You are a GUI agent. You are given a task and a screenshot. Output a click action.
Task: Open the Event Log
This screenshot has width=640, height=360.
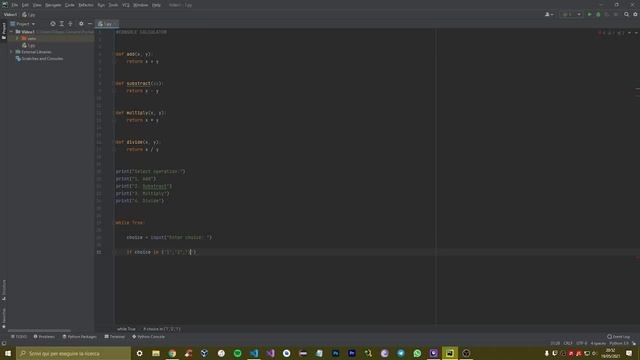coord(618,336)
